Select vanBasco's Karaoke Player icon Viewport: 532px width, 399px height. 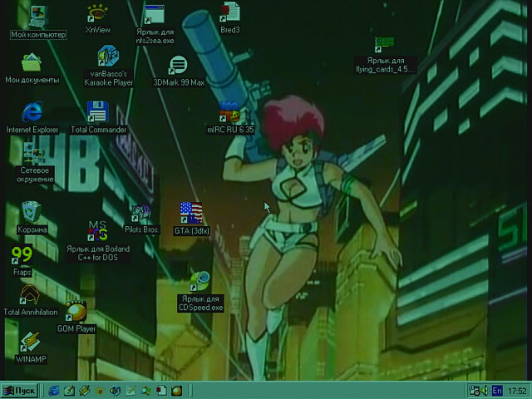[108, 56]
